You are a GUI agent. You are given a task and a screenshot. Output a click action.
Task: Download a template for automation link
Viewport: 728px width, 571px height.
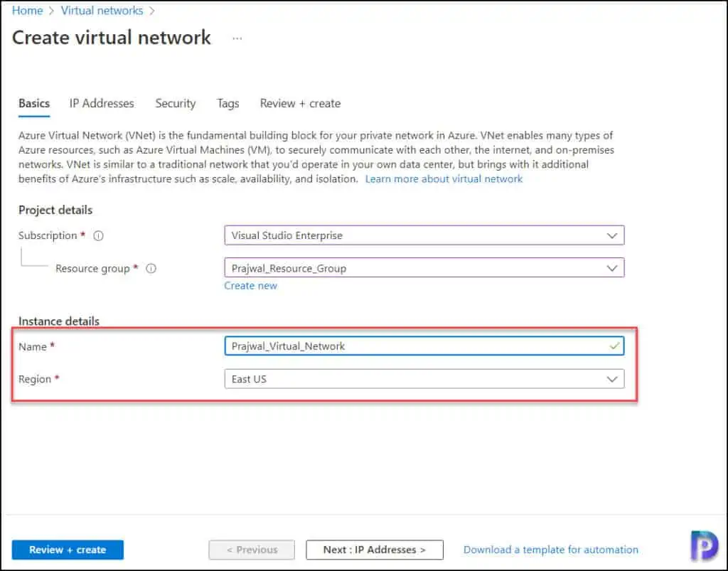[551, 550]
